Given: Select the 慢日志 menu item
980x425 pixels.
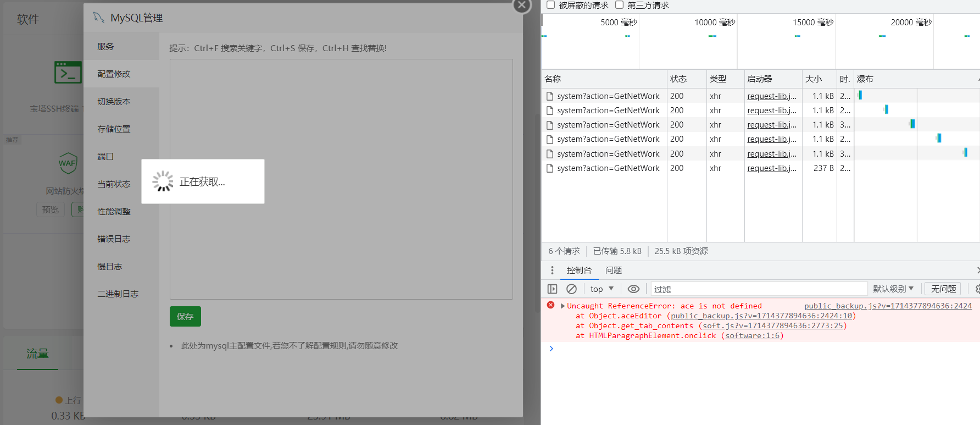Looking at the screenshot, I should tap(121, 266).
